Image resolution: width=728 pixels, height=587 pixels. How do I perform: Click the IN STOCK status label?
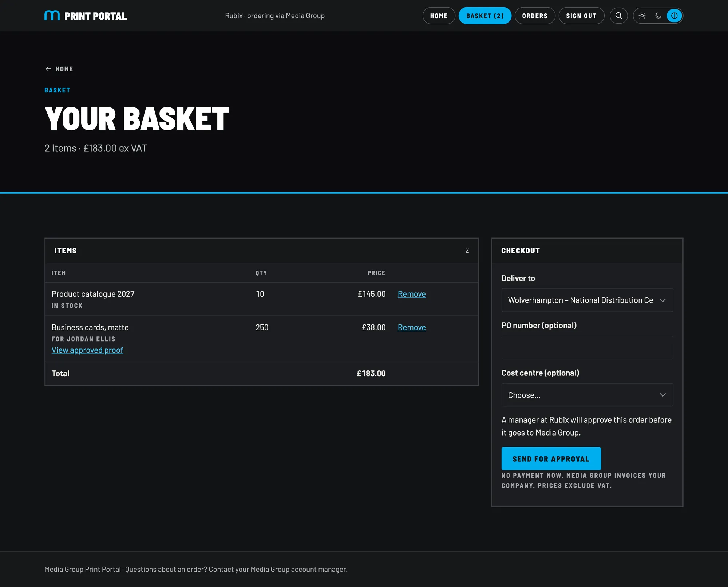click(67, 306)
